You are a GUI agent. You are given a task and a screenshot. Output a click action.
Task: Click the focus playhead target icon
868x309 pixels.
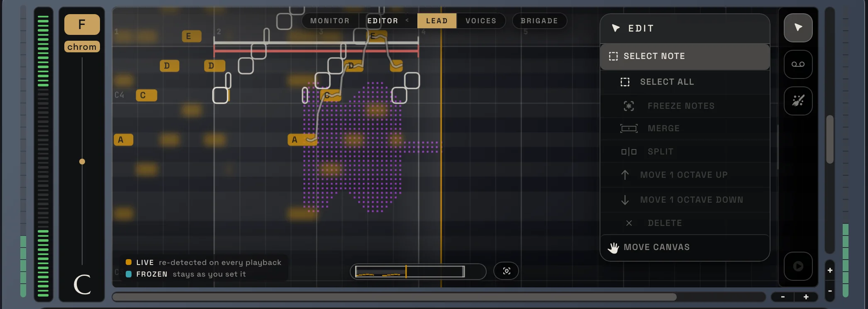[x=506, y=271]
